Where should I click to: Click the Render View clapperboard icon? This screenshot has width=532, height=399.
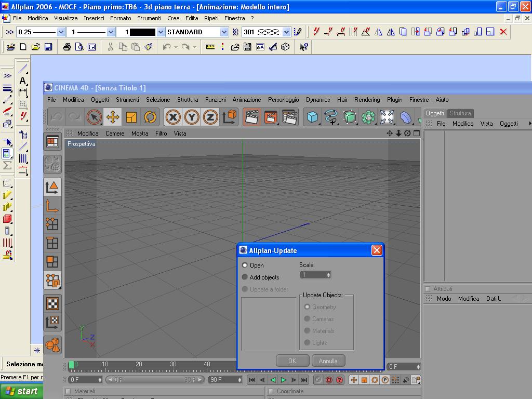pyautogui.click(x=252, y=117)
